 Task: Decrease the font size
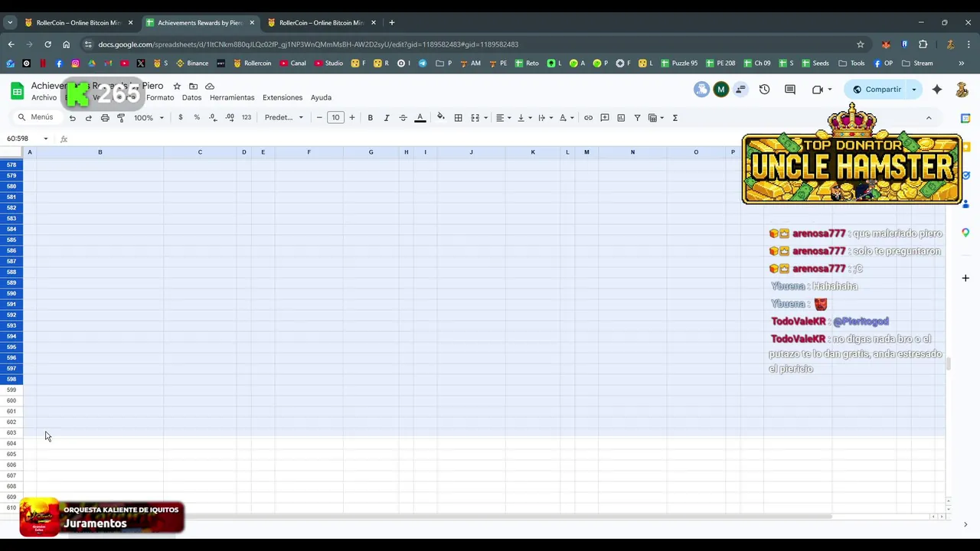(319, 118)
